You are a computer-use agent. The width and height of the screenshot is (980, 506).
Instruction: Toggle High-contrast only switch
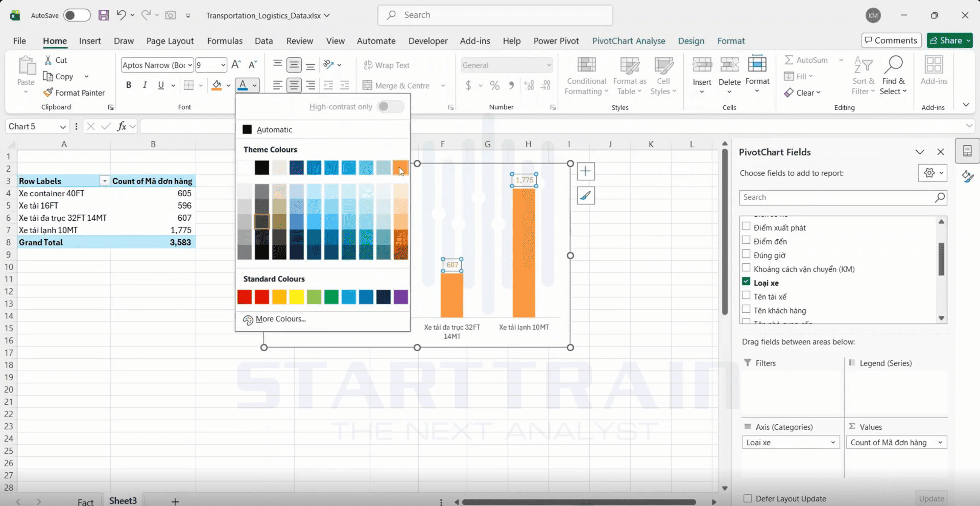[390, 107]
